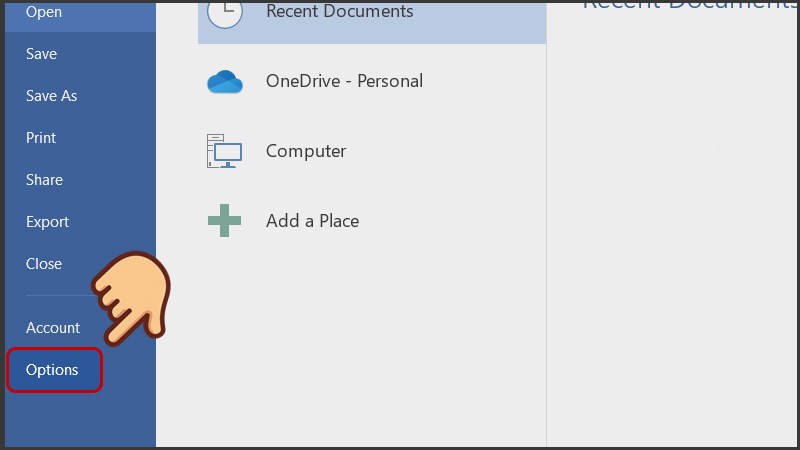
Task: Click the clock icon for Recent Documents
Action: click(225, 12)
